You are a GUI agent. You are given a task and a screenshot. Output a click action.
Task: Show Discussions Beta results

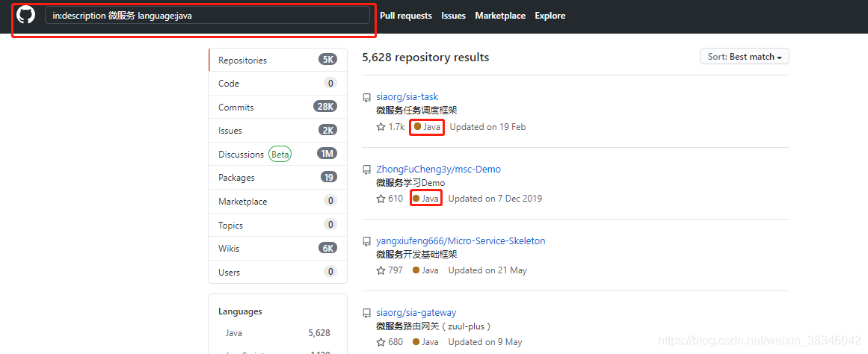coord(278,155)
